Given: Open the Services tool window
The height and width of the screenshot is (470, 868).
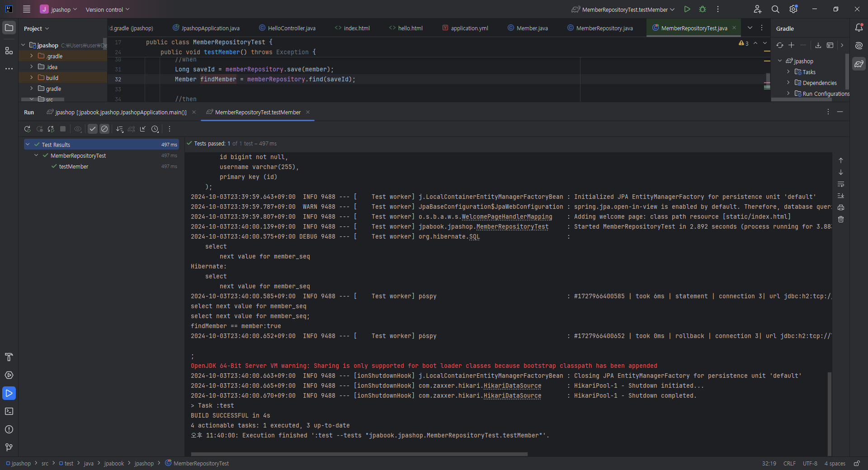Looking at the screenshot, I should 9,375.
